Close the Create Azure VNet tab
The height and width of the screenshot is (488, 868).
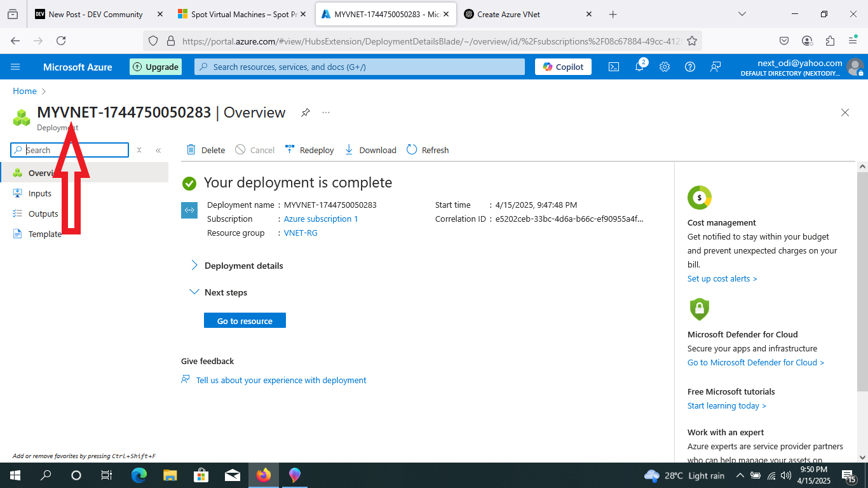[589, 14]
